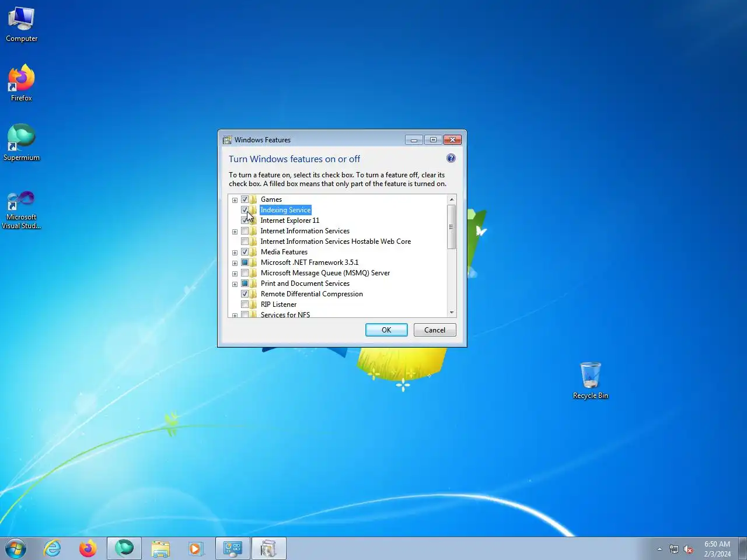Click folder icon next to Media Features
The height and width of the screenshot is (560, 747).
coord(253,252)
